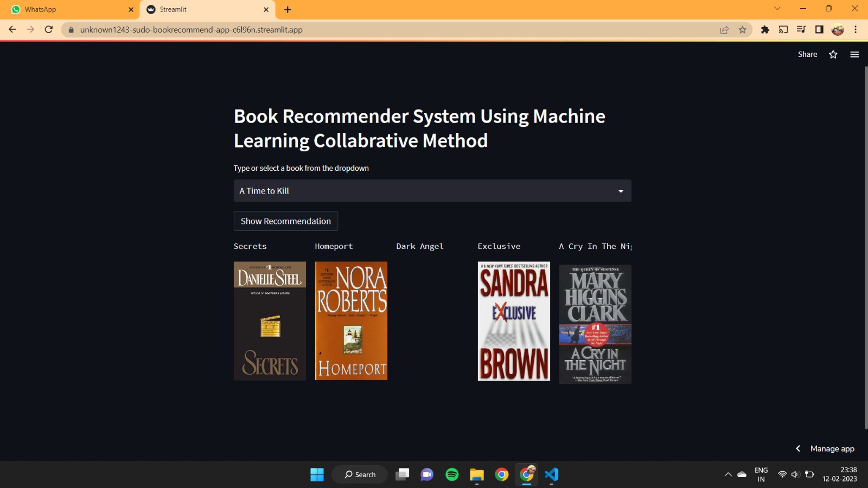
Task: Open the Wi-Fi network tray icon
Action: click(782, 474)
